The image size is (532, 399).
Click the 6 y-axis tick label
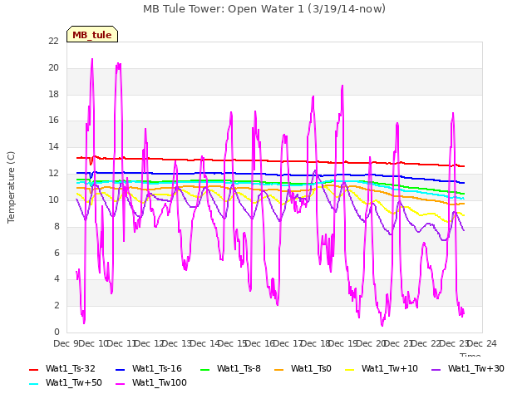57,253
